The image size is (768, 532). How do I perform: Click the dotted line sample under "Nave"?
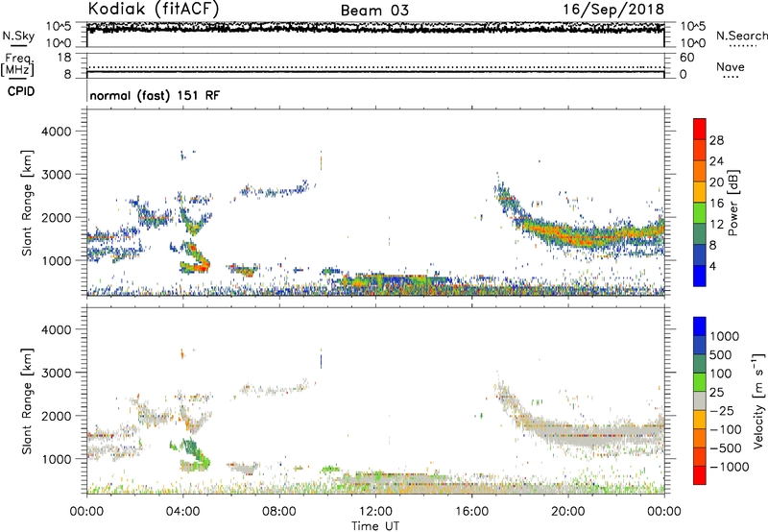click(x=731, y=77)
